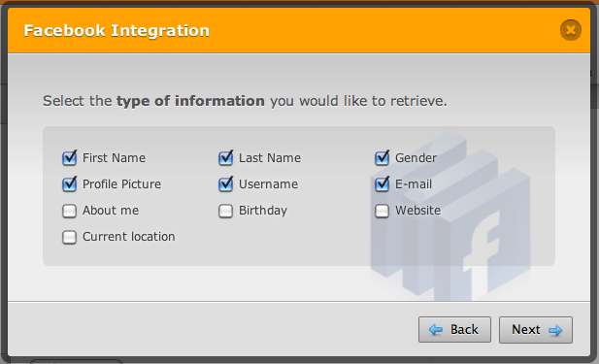Image resolution: width=599 pixels, height=364 pixels.
Task: Check the Birthday checkbox
Action: [226, 211]
